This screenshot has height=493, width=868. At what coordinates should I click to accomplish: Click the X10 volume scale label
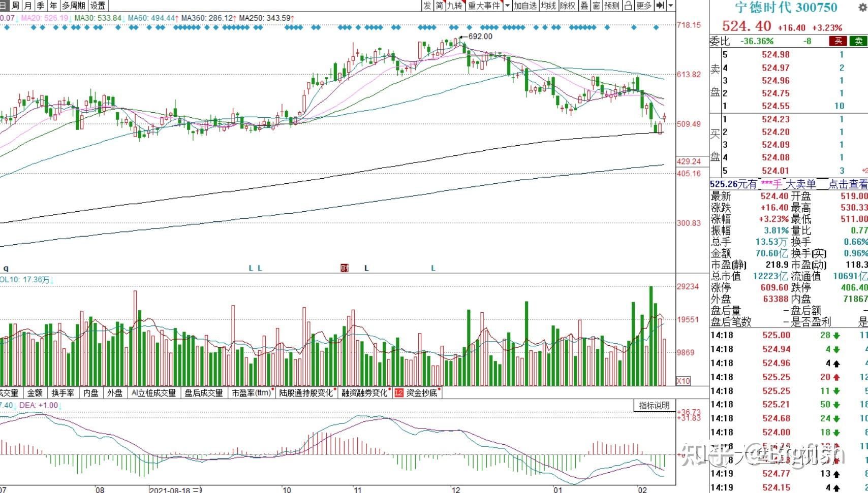(x=684, y=381)
